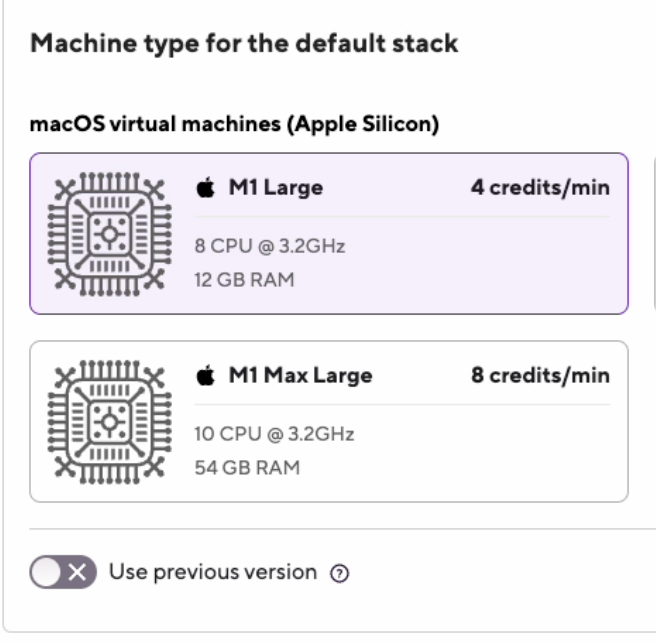Image resolution: width=656 pixels, height=642 pixels.
Task: Click the 8 CPU @ 3.2GHz spec
Action: pyautogui.click(x=269, y=246)
